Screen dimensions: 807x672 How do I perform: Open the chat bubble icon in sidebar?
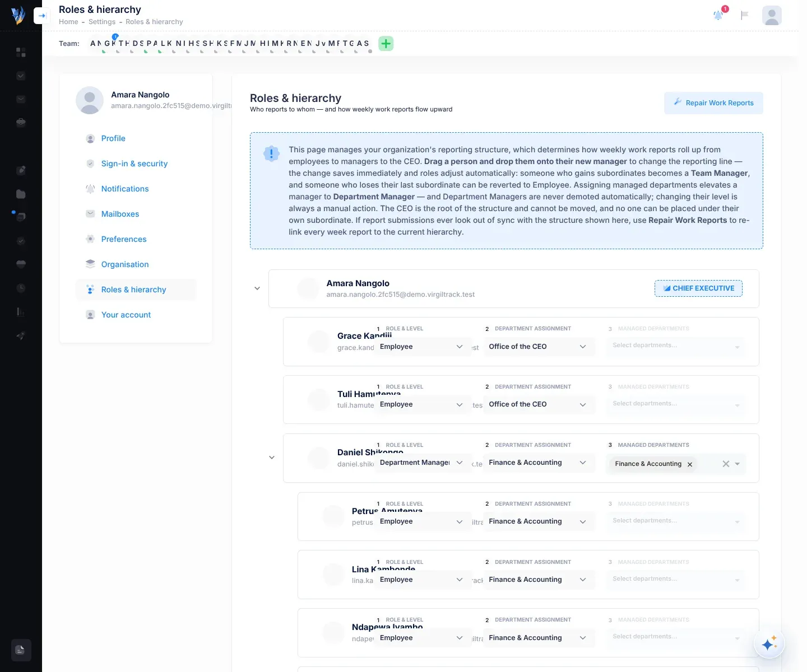pos(21,217)
